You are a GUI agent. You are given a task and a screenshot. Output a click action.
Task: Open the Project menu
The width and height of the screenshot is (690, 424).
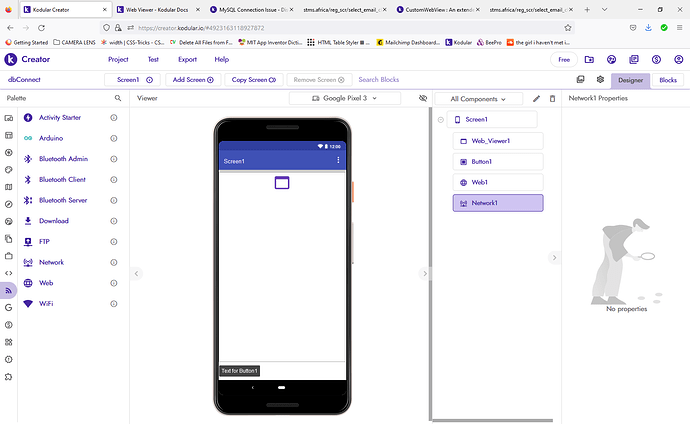pyautogui.click(x=118, y=60)
